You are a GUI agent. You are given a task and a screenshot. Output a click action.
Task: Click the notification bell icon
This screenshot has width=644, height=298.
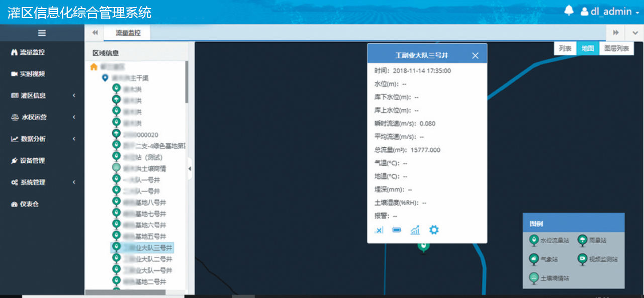[569, 11]
